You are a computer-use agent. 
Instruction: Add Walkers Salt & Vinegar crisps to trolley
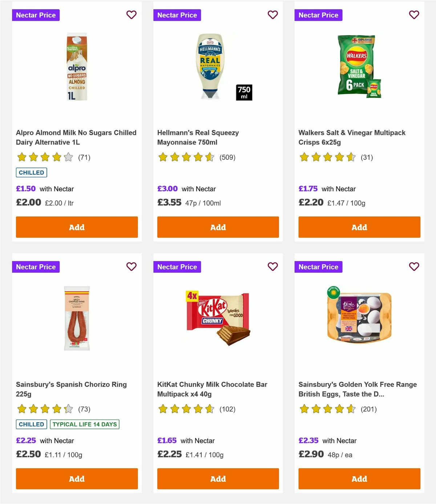(x=359, y=227)
